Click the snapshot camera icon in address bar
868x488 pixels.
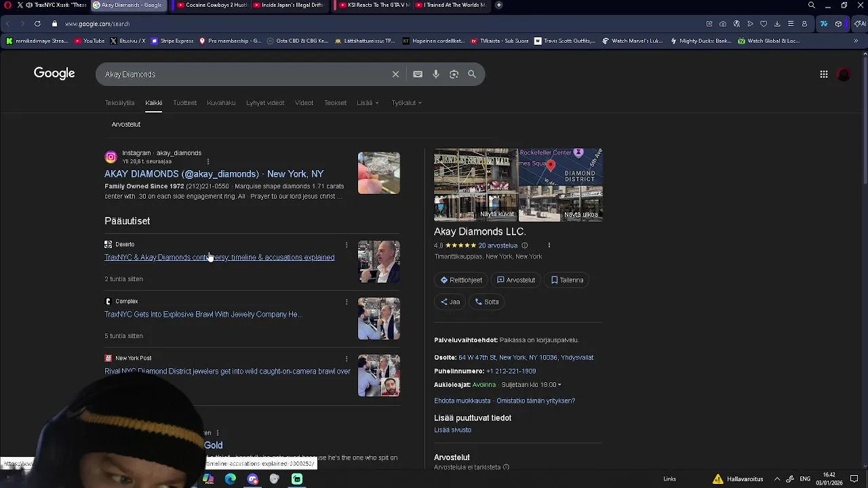[723, 24]
